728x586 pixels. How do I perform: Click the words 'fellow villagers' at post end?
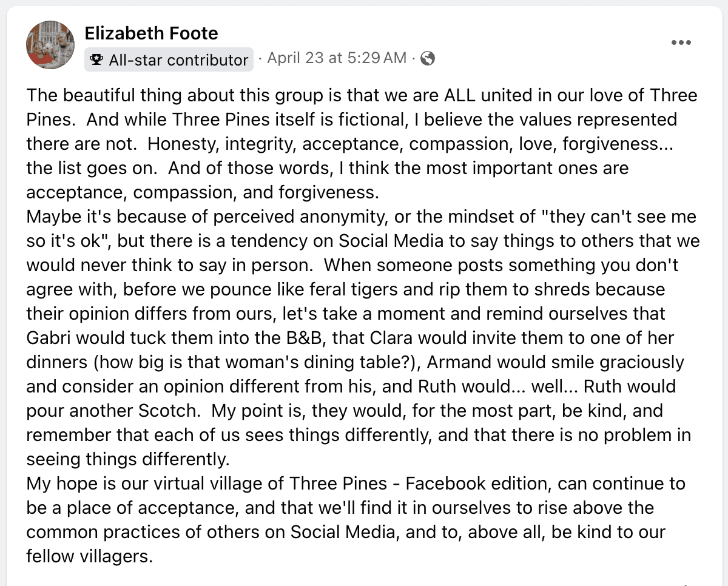tap(89, 556)
